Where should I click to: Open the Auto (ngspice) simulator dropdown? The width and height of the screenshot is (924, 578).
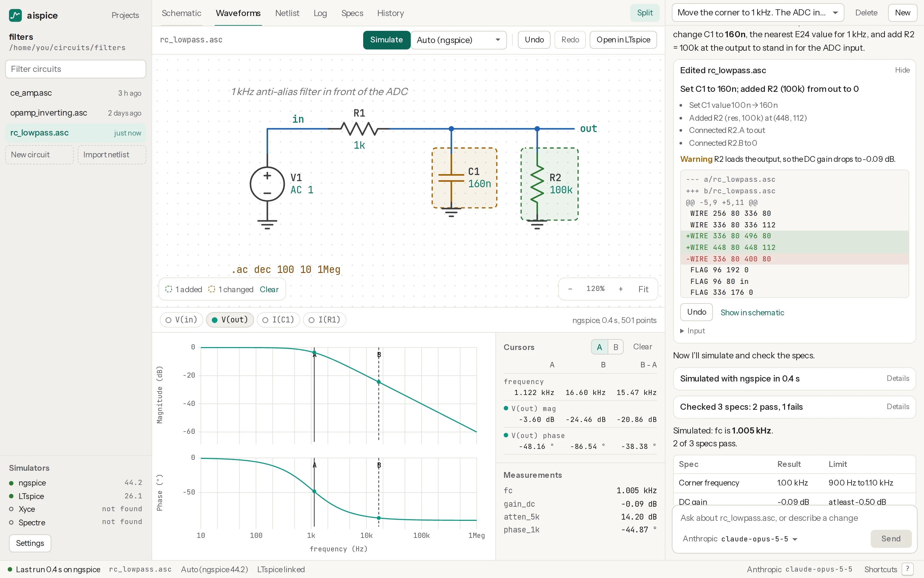point(458,40)
